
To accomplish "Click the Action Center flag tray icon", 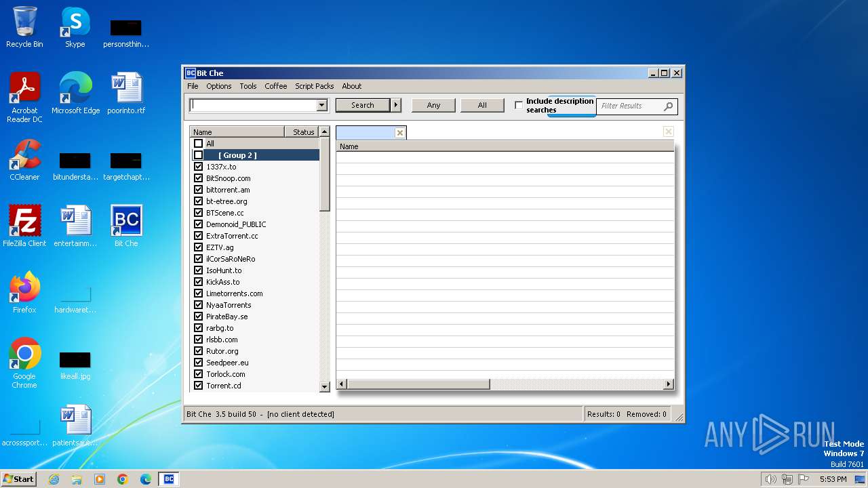I will [804, 479].
